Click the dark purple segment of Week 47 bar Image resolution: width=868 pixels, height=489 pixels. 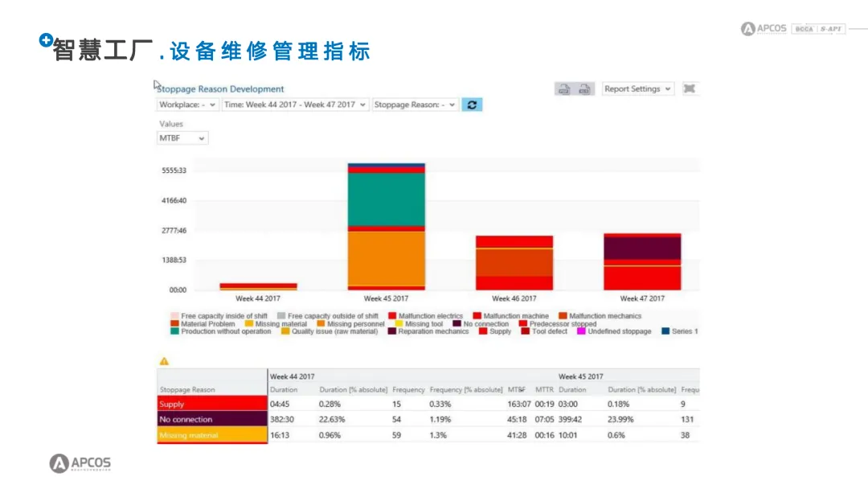coord(642,248)
